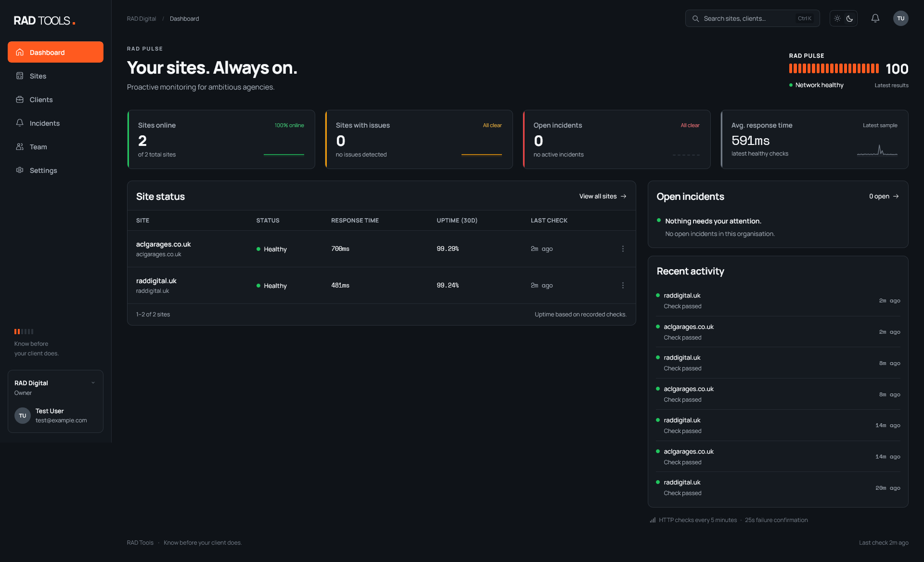Click Healthy status for raddigital.uk
Image resolution: width=924 pixels, height=562 pixels.
(271, 286)
